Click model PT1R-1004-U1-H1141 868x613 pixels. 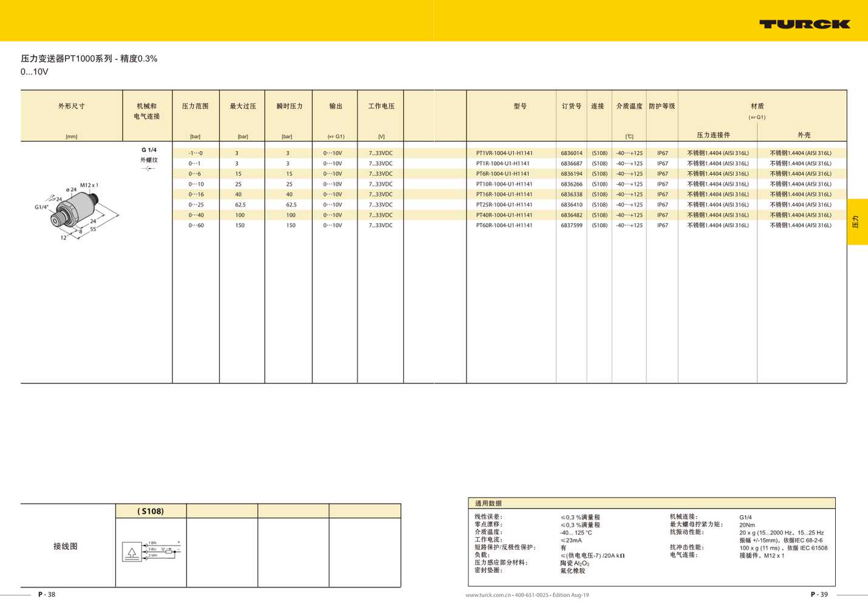tap(502, 163)
